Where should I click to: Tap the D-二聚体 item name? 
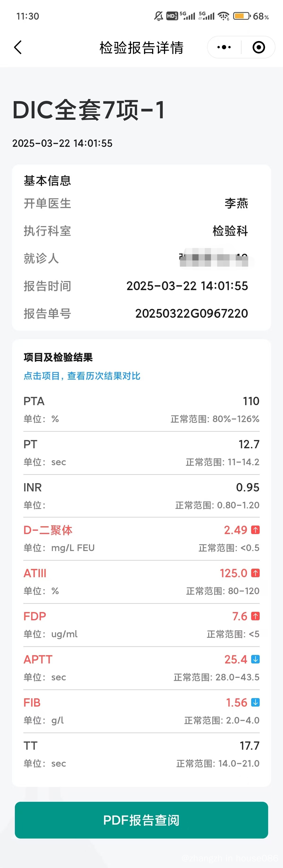48,530
